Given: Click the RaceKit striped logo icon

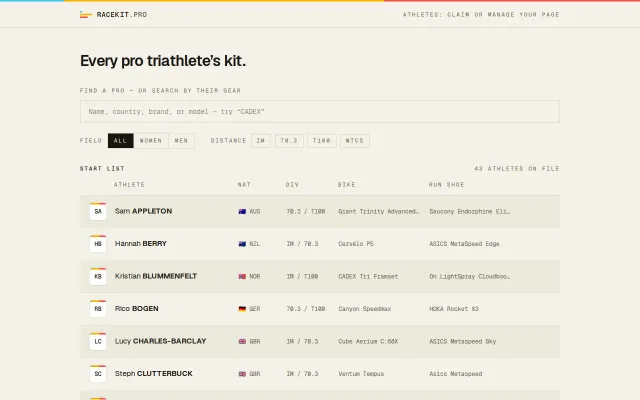Looking at the screenshot, I should 86,15.
